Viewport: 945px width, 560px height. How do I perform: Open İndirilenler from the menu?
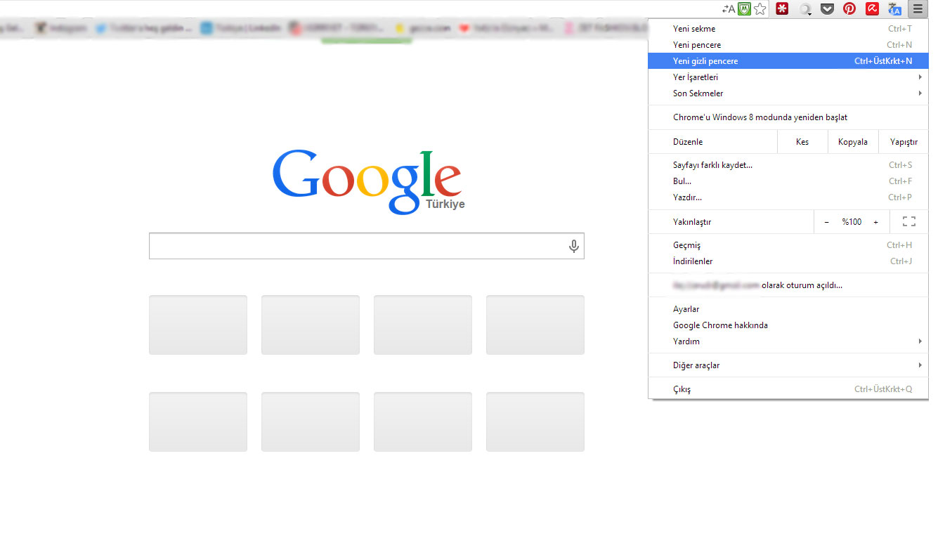pyautogui.click(x=788, y=261)
